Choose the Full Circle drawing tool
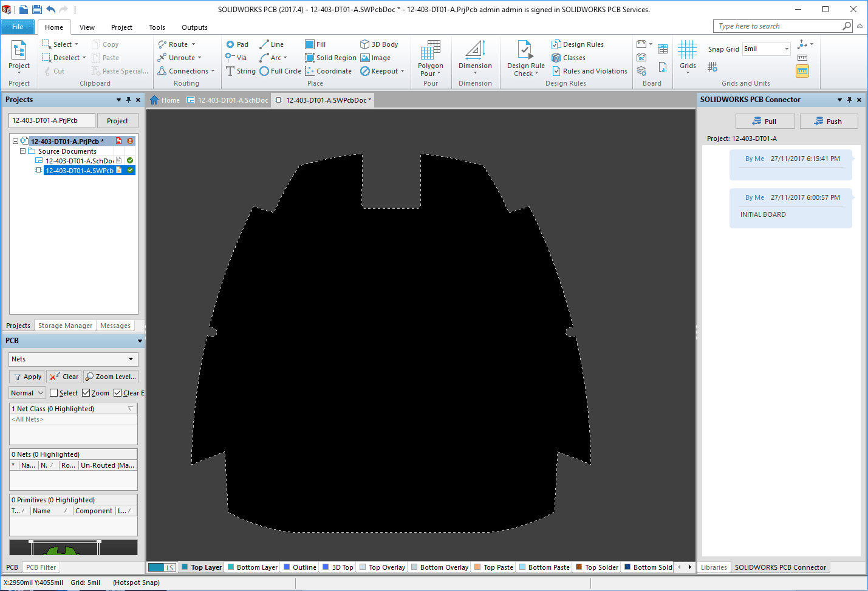The height and width of the screenshot is (591, 868). [280, 71]
